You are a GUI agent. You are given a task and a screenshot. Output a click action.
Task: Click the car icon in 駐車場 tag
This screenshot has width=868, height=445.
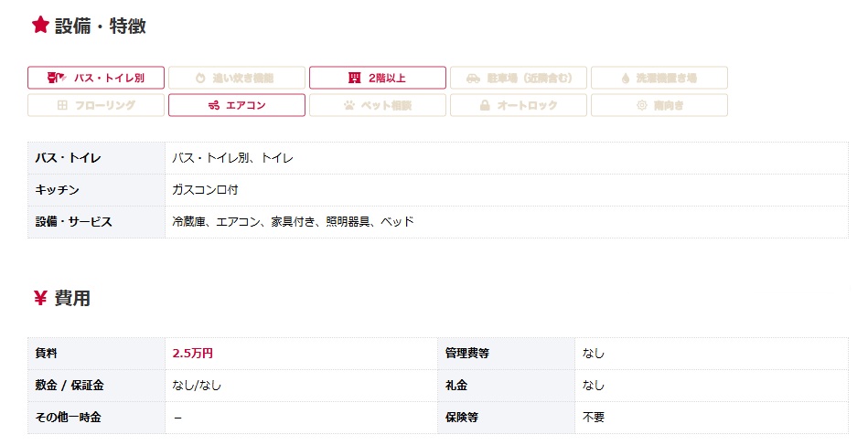pos(472,78)
